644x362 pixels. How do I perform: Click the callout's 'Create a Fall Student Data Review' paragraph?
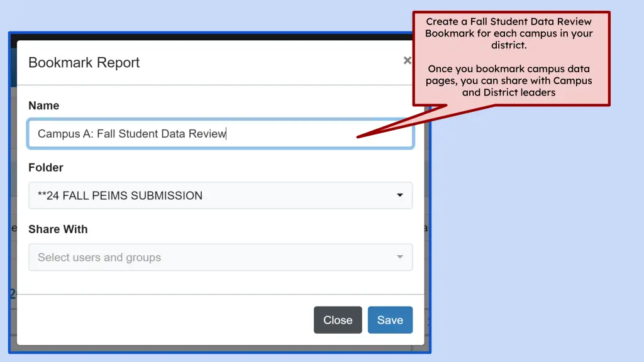[509, 33]
